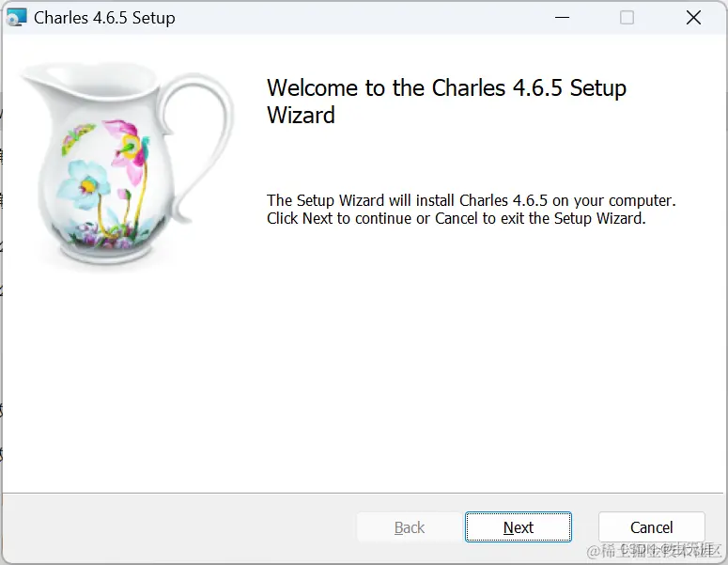The width and height of the screenshot is (728, 565).
Task: Minimize the Charles Setup window
Action: pos(562,18)
